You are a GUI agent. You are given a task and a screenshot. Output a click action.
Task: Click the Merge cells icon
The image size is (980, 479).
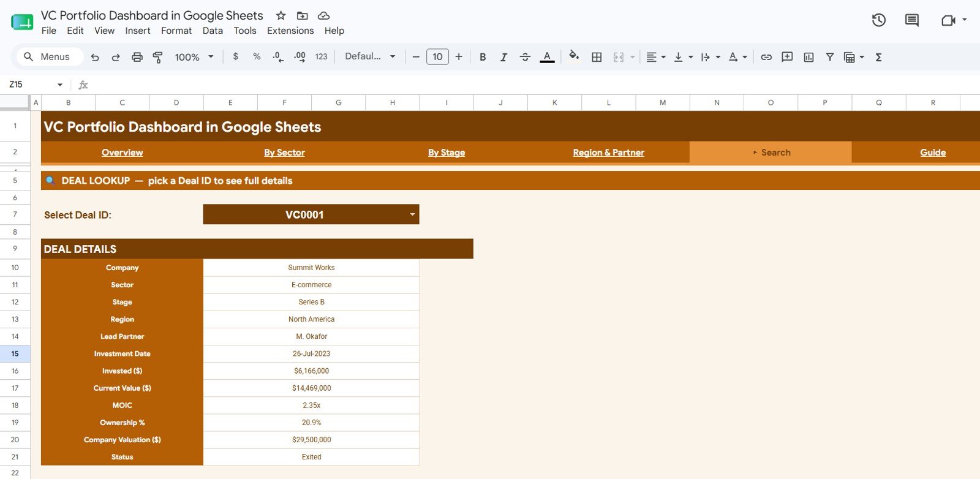point(619,57)
